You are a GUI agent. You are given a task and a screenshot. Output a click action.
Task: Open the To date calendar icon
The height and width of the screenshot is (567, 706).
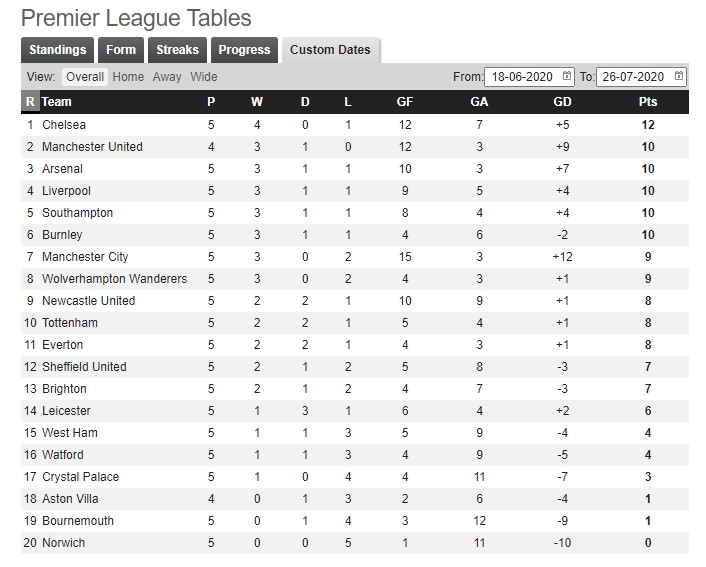click(x=679, y=76)
